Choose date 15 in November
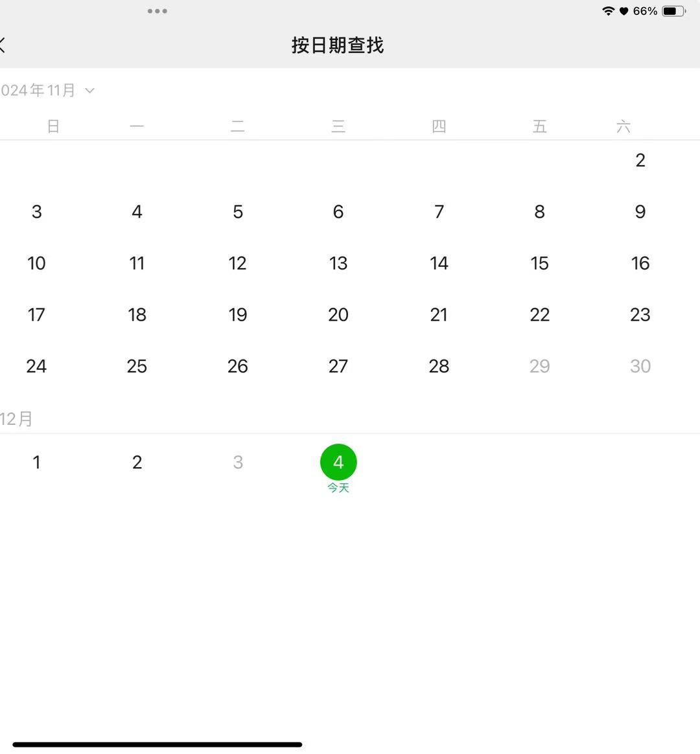The width and height of the screenshot is (700, 754). (x=539, y=263)
